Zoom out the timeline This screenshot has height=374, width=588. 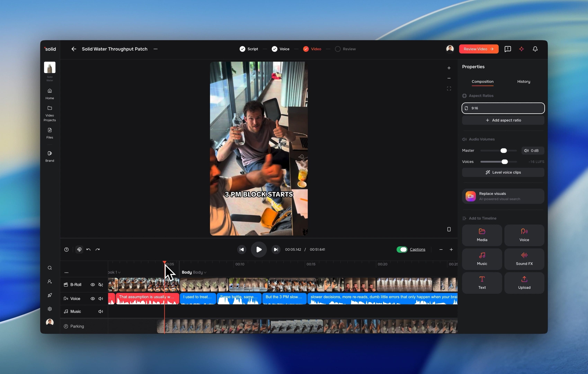tap(441, 250)
